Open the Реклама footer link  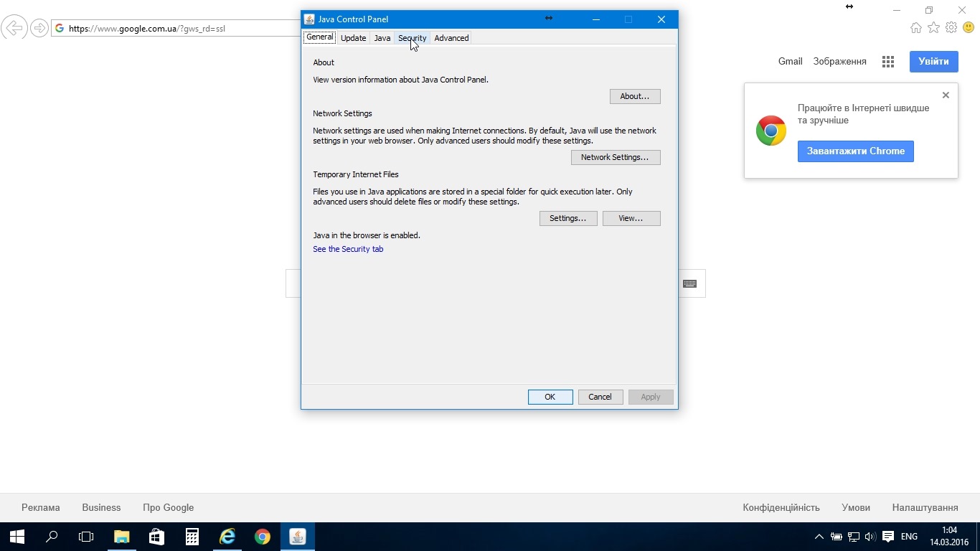pyautogui.click(x=41, y=507)
